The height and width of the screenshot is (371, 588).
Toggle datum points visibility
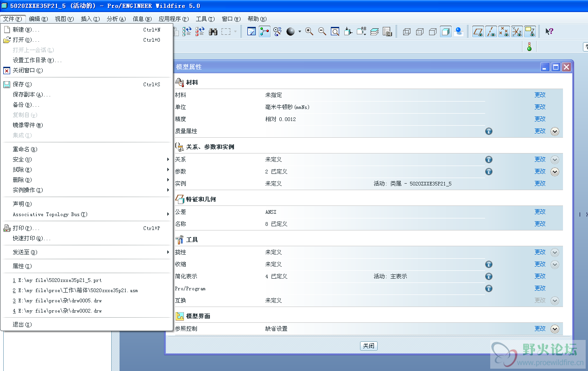click(504, 32)
